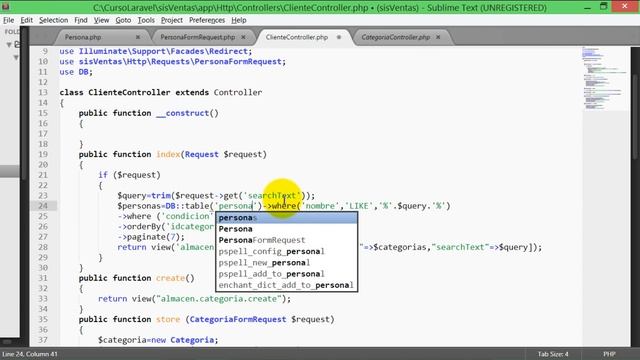The width and height of the screenshot is (640, 360).
Task: Click Sublime Text app icon in title bar
Action: pos(5,6)
